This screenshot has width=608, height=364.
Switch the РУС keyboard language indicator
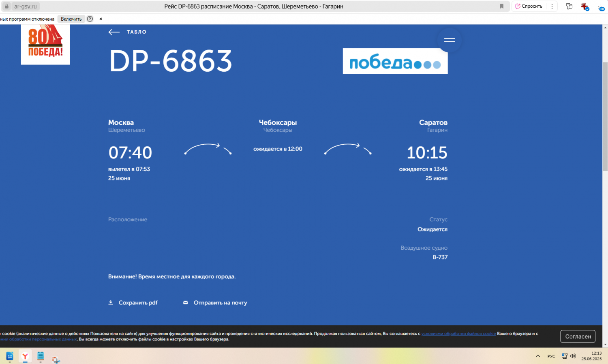pyautogui.click(x=551, y=356)
